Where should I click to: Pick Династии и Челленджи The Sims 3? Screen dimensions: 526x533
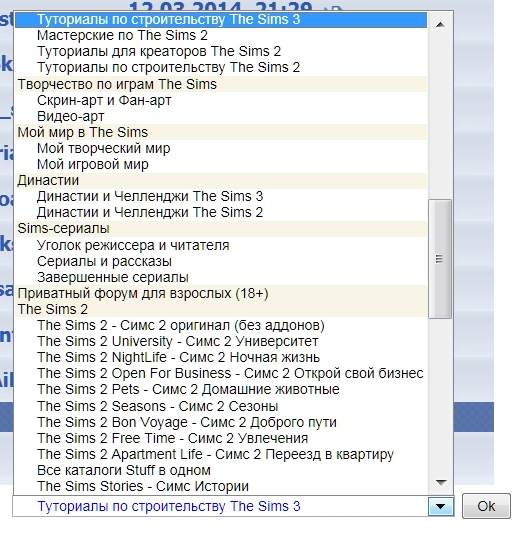(221, 196)
